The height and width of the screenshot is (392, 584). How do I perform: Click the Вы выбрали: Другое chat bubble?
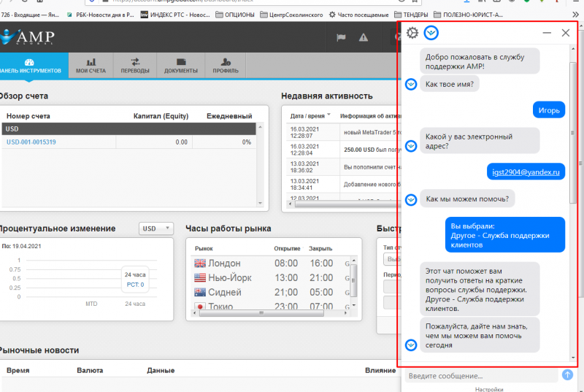click(x=505, y=235)
